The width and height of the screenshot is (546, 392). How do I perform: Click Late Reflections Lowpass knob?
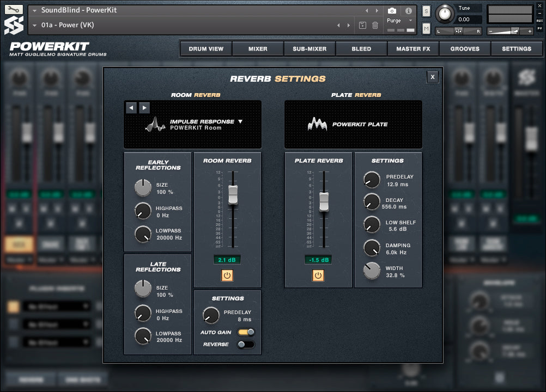point(143,336)
